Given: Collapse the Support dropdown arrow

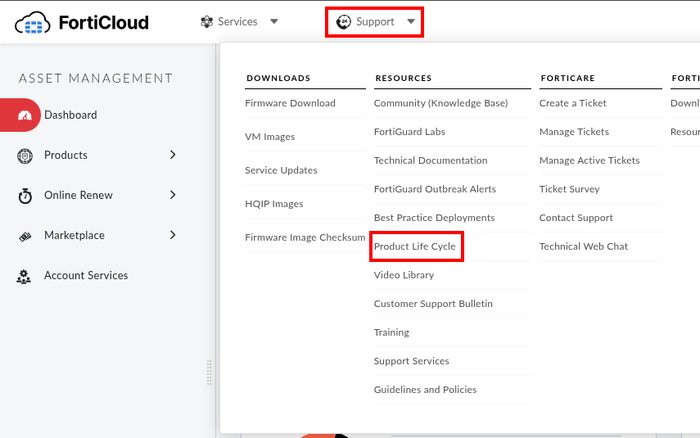Looking at the screenshot, I should click(x=410, y=21).
